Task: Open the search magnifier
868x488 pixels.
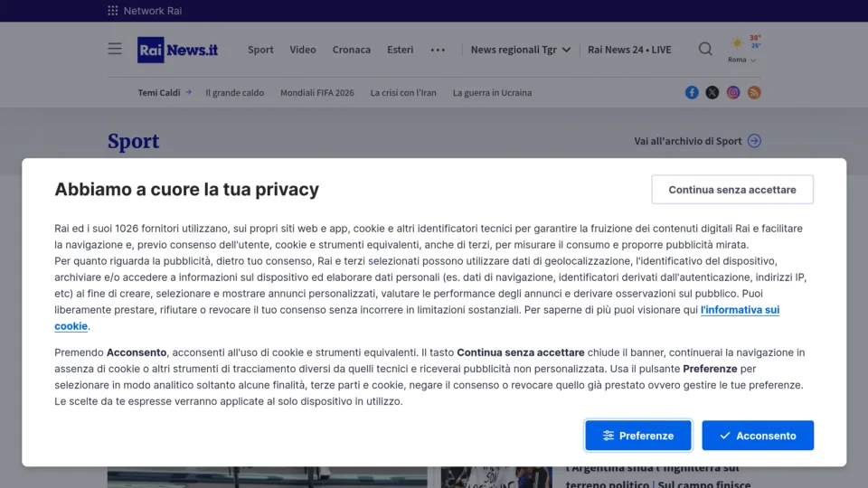Action: tap(704, 49)
